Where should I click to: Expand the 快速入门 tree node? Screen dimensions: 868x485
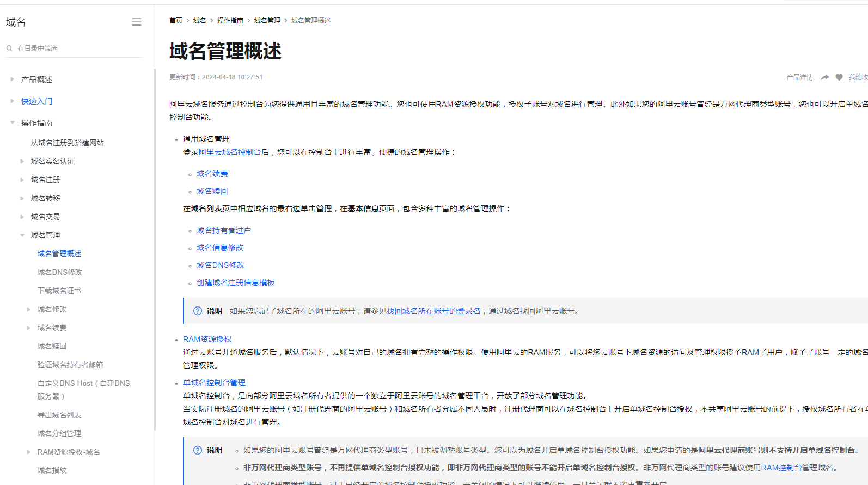point(12,101)
